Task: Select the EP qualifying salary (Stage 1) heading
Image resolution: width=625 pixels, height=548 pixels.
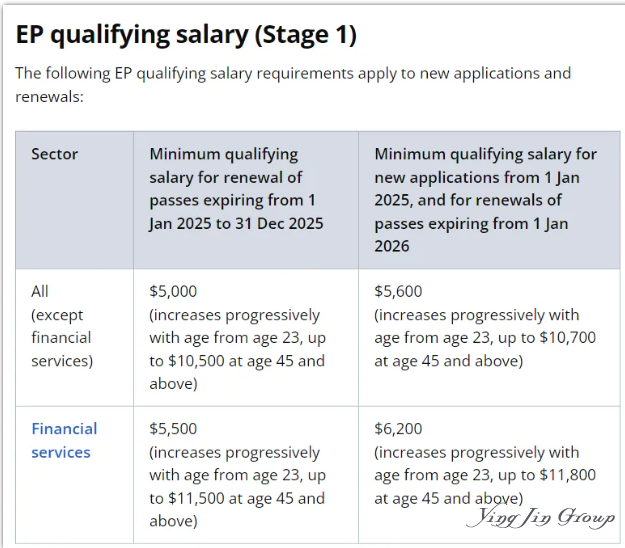Action: click(x=186, y=35)
